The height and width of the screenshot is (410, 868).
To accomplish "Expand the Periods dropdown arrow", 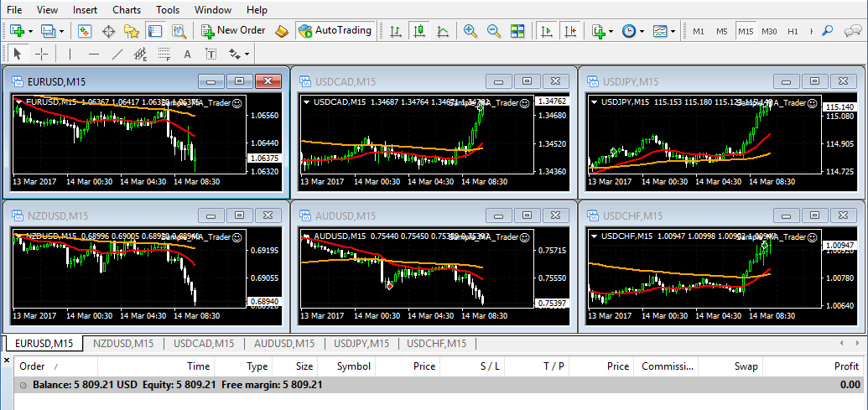I will coord(642,32).
